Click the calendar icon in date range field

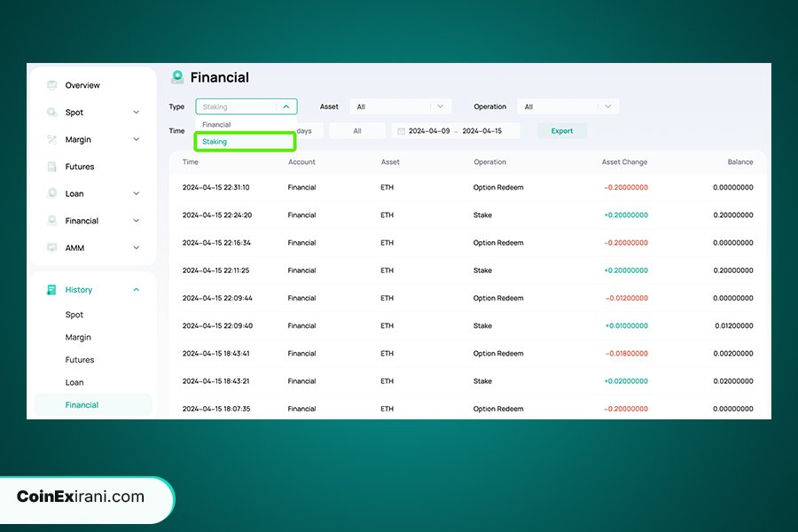(x=401, y=131)
